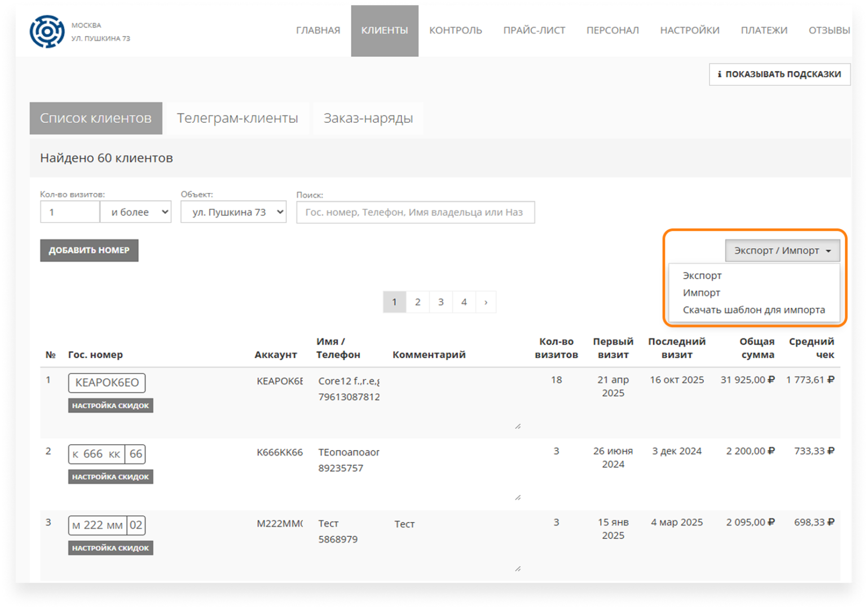
Task: Expand the 'и более' visits condition dropdown
Action: pos(136,212)
